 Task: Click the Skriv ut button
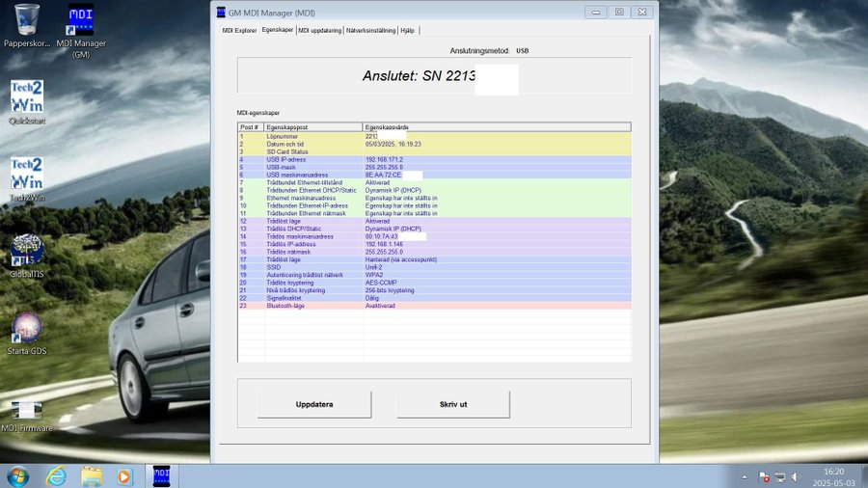[x=453, y=404]
